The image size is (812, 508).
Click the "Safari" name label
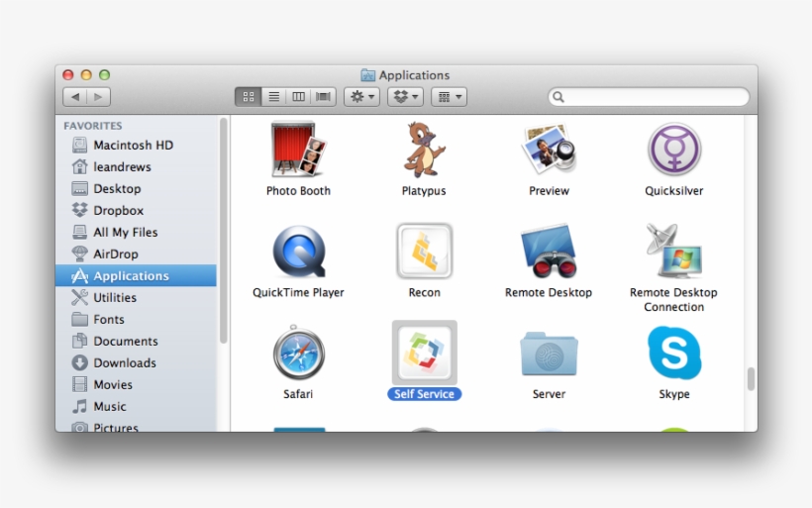(x=298, y=394)
